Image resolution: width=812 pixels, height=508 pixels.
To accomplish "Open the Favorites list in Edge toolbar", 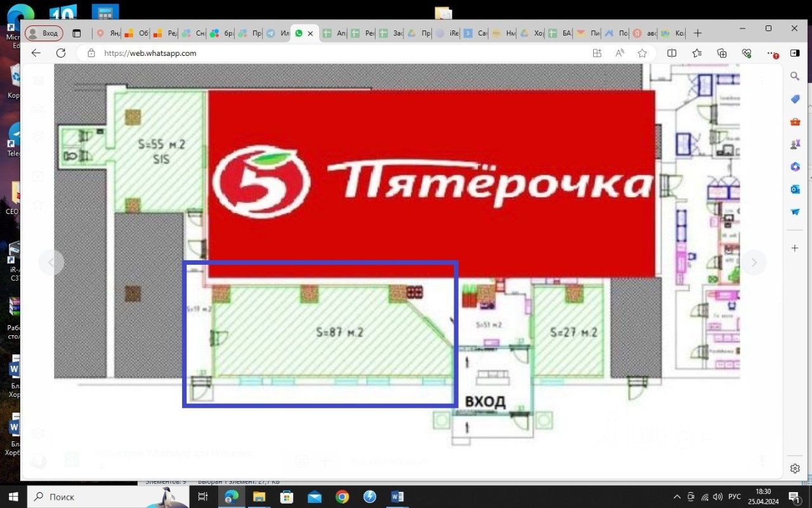I will point(697,53).
